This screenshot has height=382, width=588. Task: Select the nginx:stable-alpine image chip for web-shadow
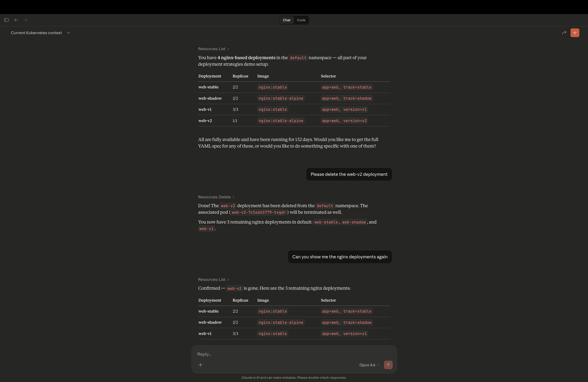(281, 98)
